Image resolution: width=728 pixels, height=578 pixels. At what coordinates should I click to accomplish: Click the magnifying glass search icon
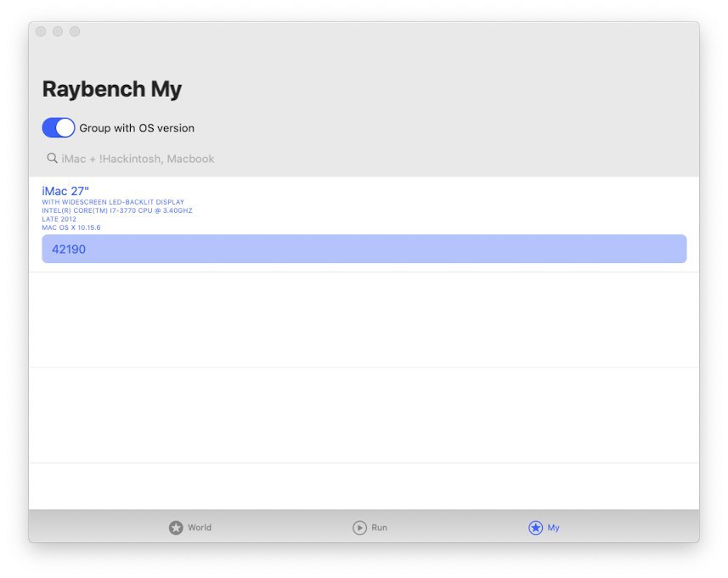(52, 158)
